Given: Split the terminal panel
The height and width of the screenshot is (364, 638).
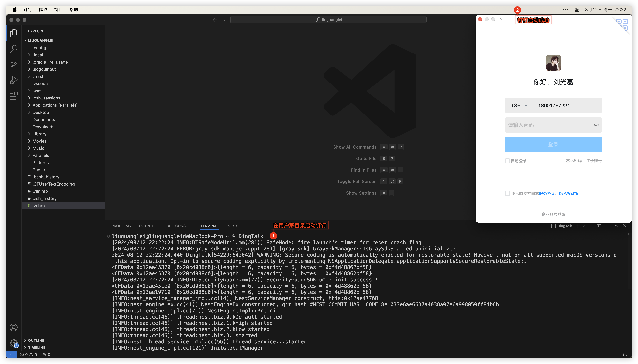Looking at the screenshot, I should click(x=591, y=226).
